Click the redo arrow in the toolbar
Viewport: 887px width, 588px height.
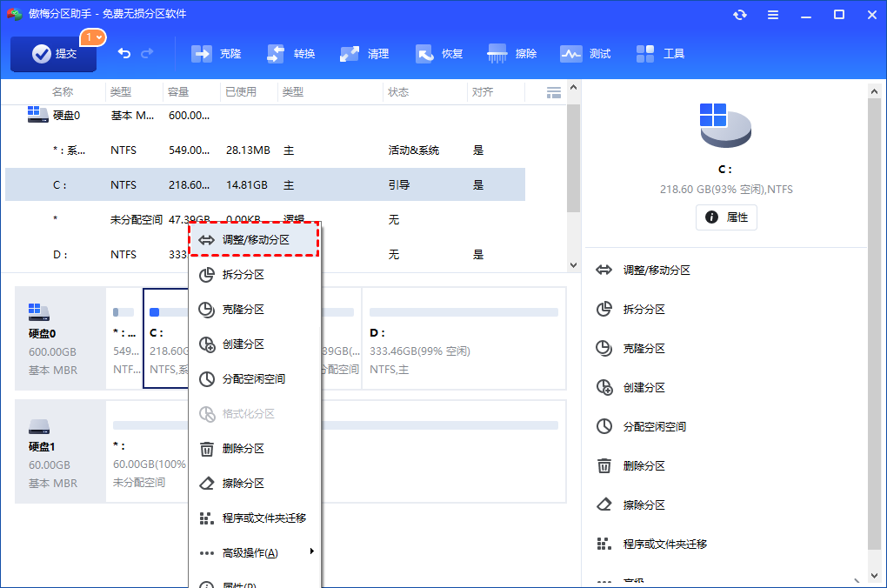148,53
